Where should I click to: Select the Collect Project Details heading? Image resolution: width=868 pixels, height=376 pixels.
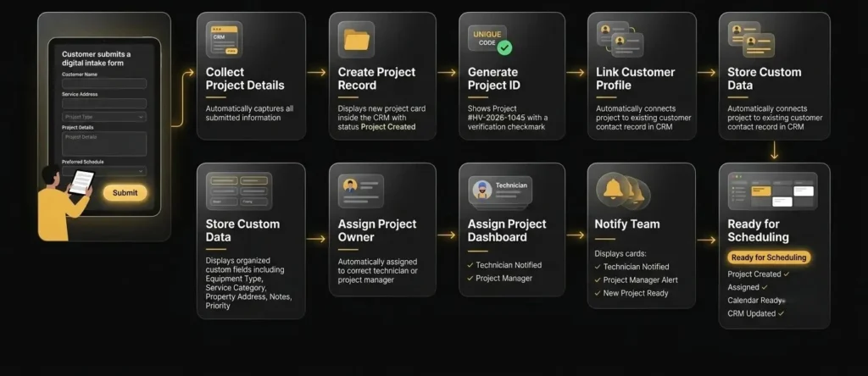(x=245, y=79)
